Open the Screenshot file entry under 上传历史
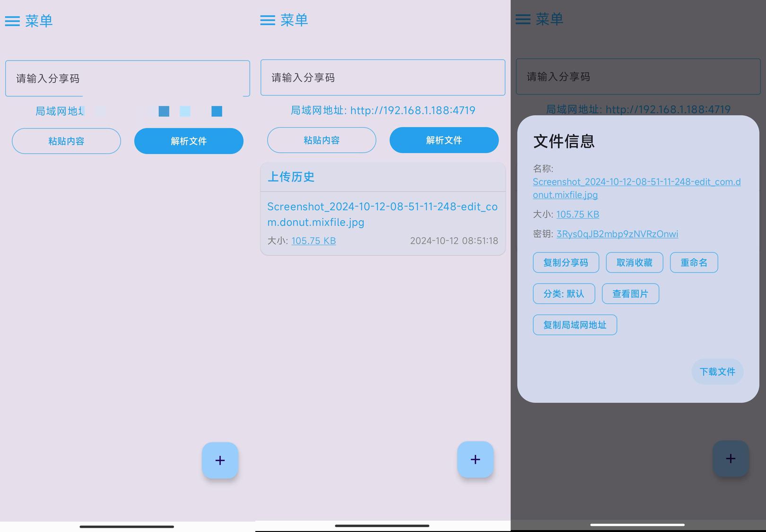Screen dimensions: 766x532 (x=382, y=214)
